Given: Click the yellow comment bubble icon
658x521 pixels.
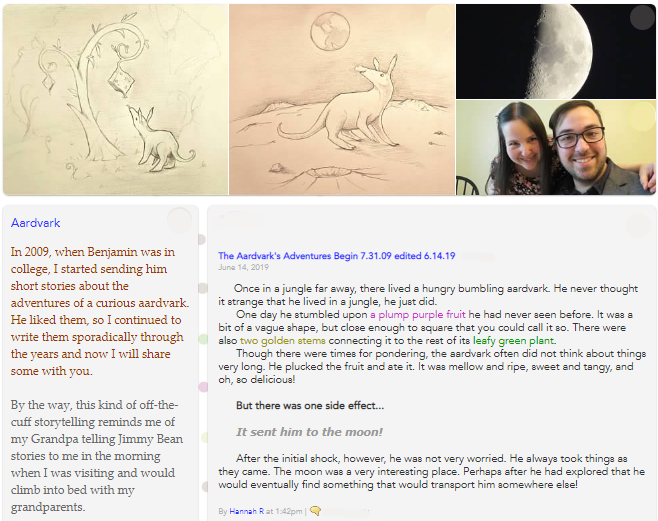Looking at the screenshot, I should pos(315,511).
